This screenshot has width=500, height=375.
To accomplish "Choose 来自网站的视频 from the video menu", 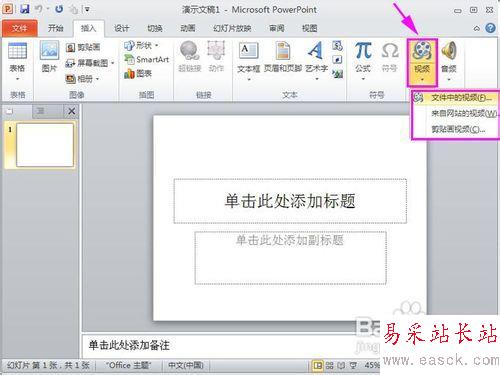I will tap(455, 113).
